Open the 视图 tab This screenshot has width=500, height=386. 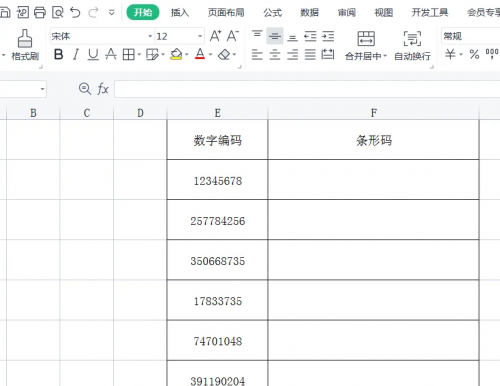(x=384, y=13)
